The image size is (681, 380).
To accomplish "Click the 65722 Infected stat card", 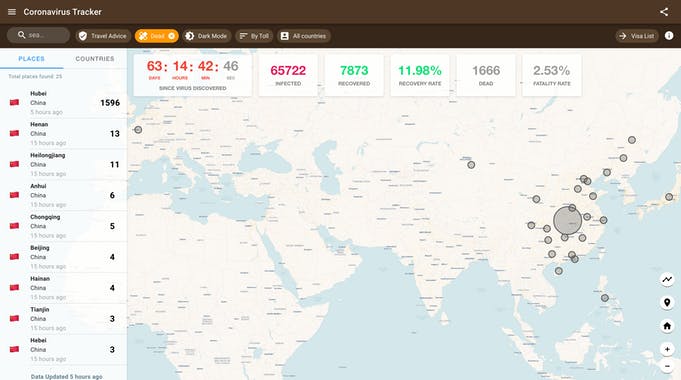I will tap(288, 75).
